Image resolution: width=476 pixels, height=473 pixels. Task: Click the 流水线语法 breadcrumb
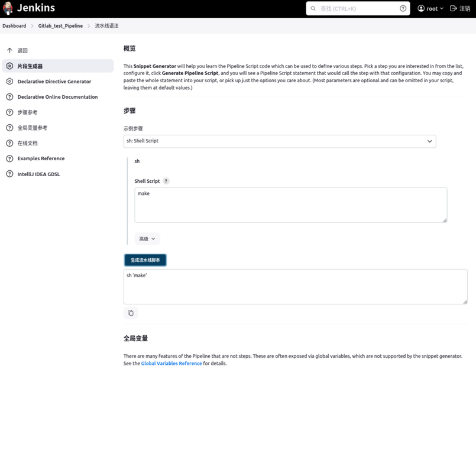point(106,26)
